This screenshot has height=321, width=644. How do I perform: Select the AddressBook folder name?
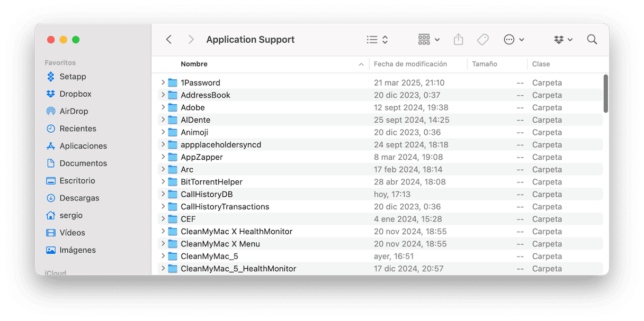point(205,95)
